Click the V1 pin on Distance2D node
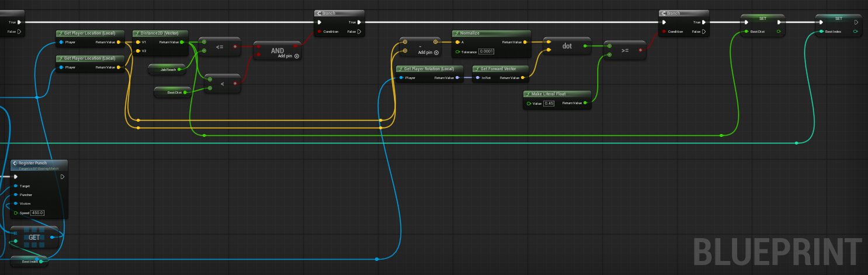868x275 pixels. [138, 42]
